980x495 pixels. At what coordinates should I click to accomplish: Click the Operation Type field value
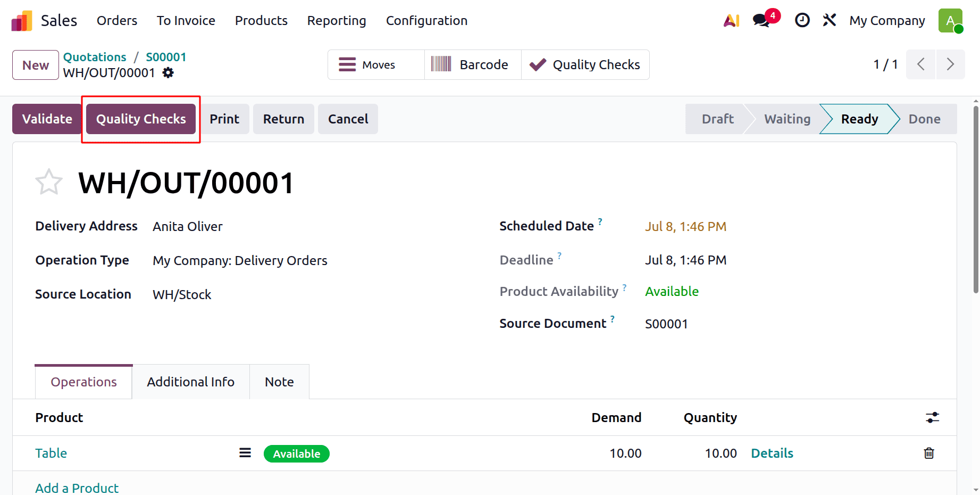click(240, 260)
